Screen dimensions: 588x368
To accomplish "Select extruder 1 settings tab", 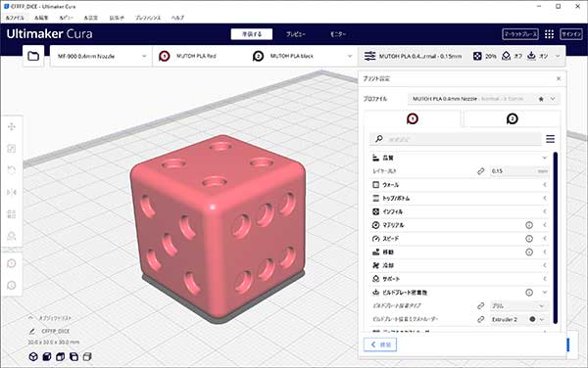I will (413, 119).
